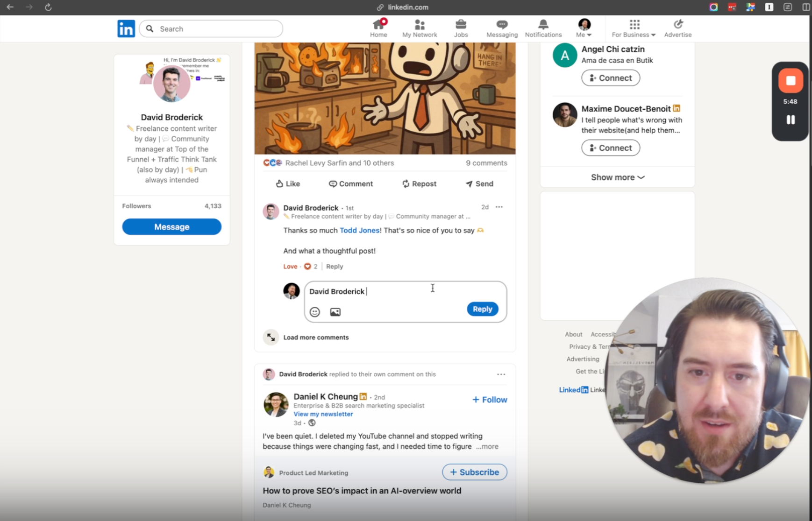812x521 pixels.
Task: Click View my newsletter link
Action: [x=323, y=414]
